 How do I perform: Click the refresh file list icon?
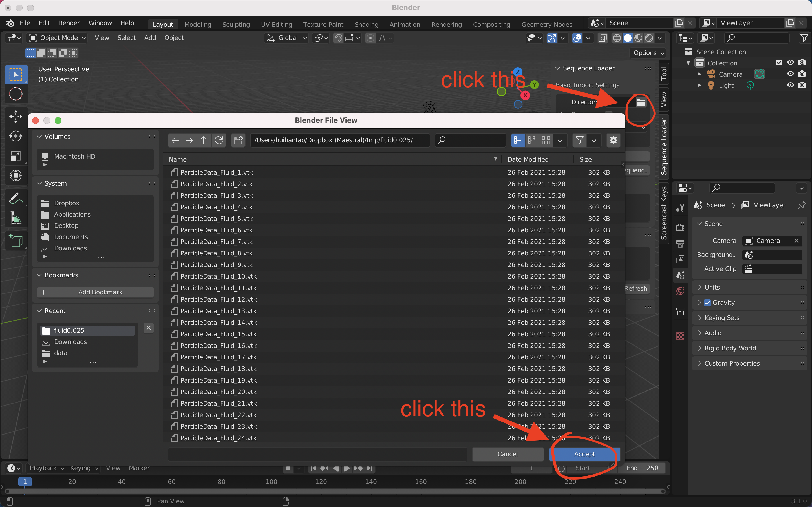219,140
